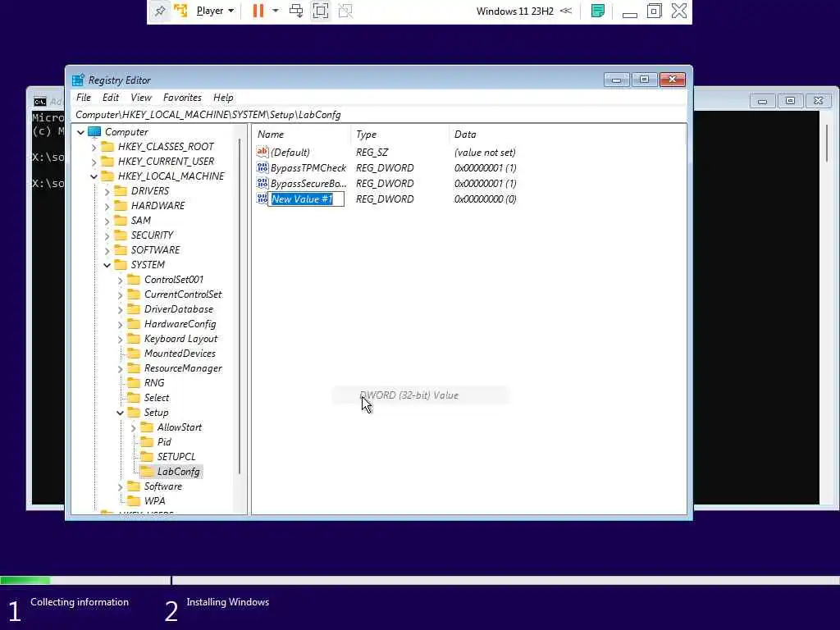The image size is (840, 630).
Task: Select the RNG key
Action: (154, 383)
